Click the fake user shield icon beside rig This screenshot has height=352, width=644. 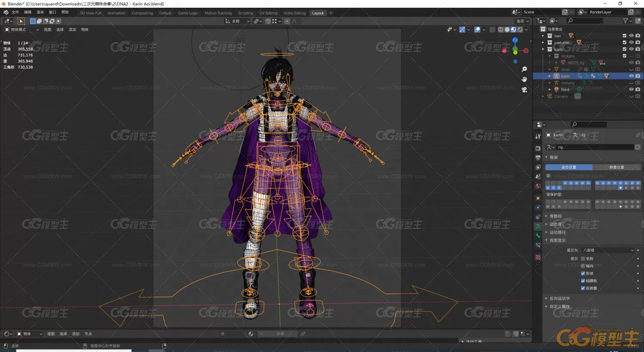638,147
